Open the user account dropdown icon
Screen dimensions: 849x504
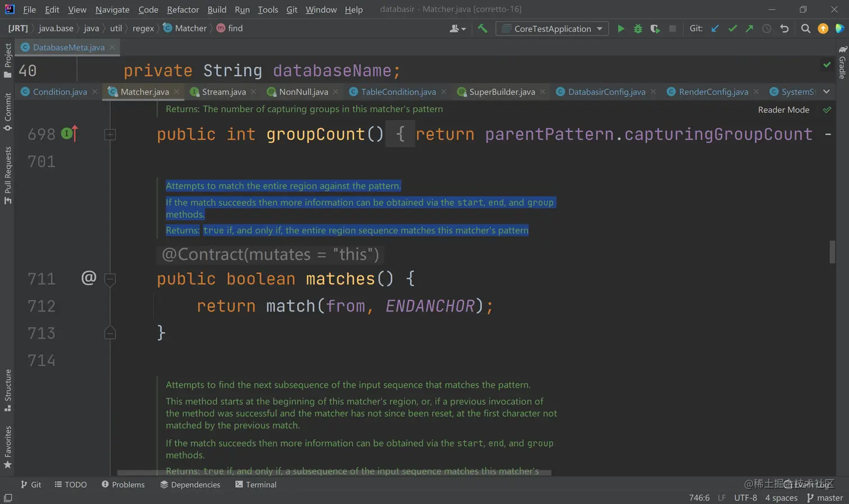point(458,29)
